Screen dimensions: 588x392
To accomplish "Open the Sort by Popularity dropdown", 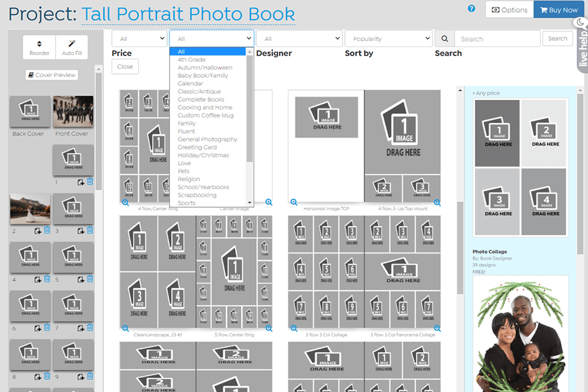I will 388,38.
